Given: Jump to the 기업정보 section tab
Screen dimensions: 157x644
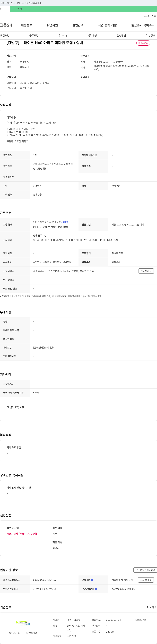Looking at the screenshot, I should click(150, 35).
